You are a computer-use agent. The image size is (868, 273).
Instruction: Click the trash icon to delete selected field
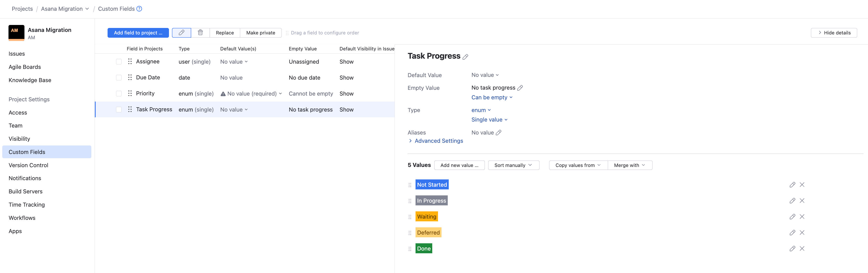coord(200,33)
